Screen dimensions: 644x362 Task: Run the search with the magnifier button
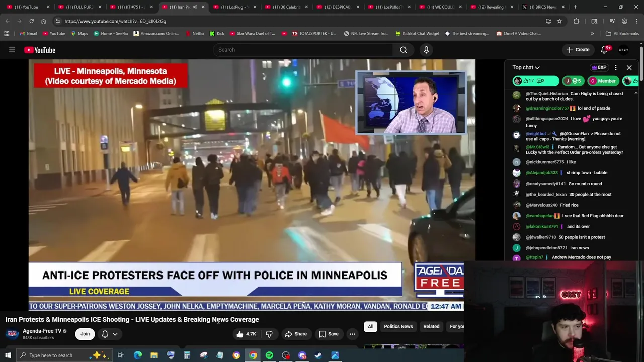[x=403, y=50]
